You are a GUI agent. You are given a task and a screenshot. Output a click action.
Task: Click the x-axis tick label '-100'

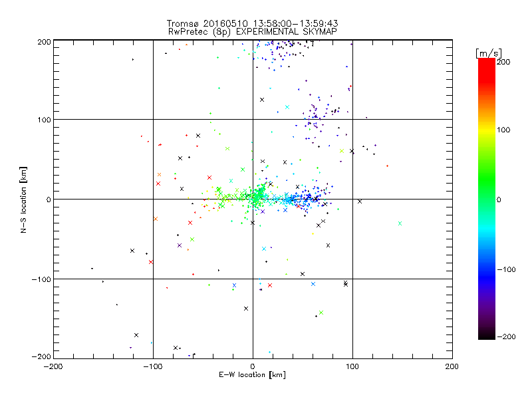[x=153, y=366]
